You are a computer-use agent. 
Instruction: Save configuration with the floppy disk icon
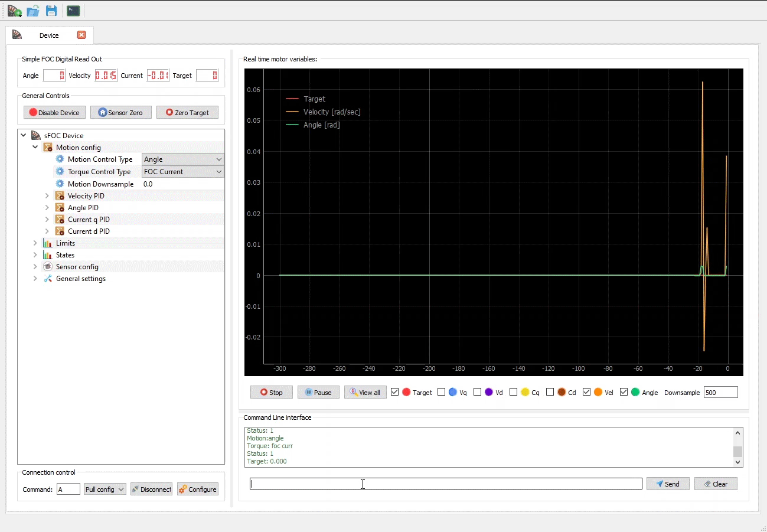point(51,10)
